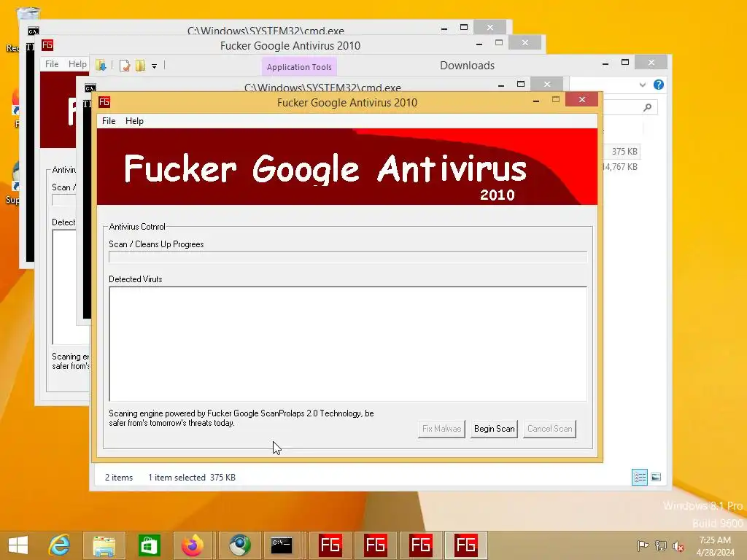This screenshot has height=560, width=747.
Task: Click the Cancel Scan button
Action: click(549, 429)
